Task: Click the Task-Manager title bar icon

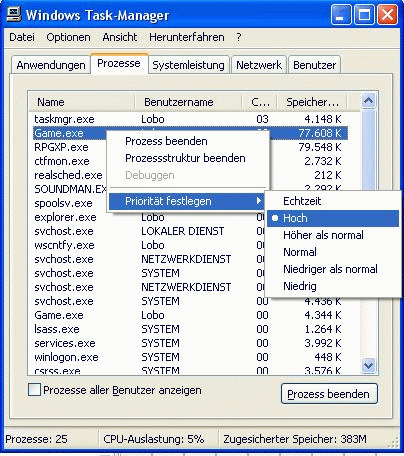Action: click(14, 15)
